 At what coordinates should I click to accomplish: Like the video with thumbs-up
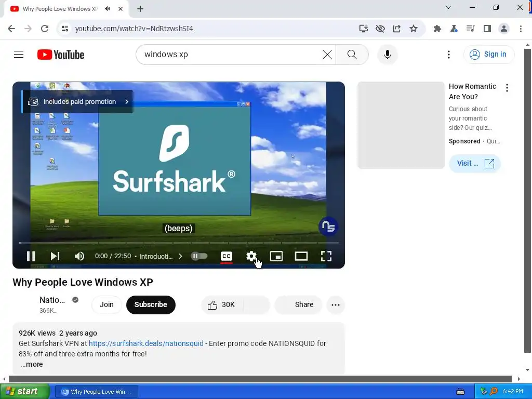coord(222,304)
